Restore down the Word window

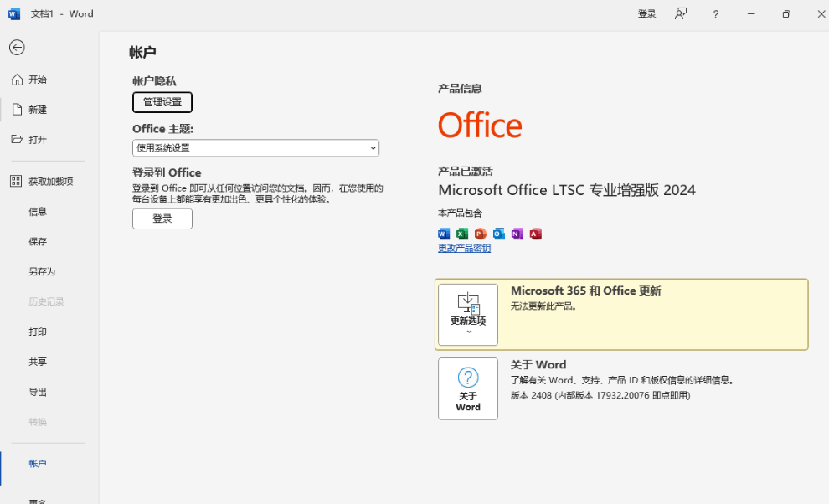click(786, 13)
